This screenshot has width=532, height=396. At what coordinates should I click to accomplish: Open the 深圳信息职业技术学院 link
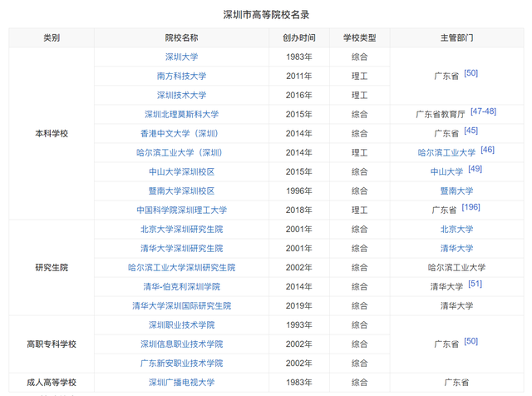pos(181,344)
